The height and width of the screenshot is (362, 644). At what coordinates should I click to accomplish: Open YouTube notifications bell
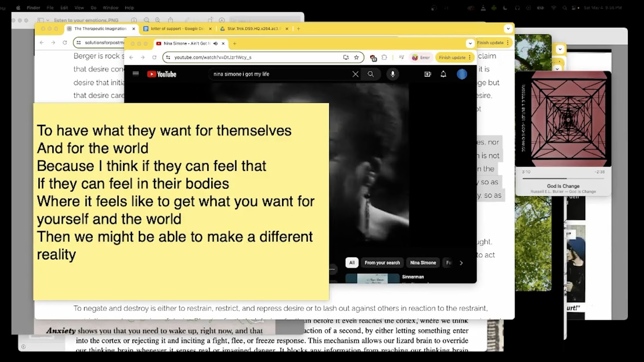pos(443,74)
